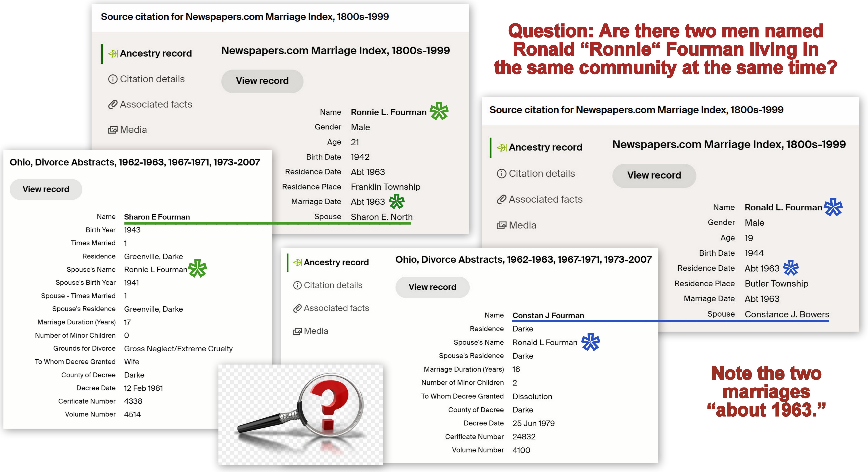Screen dimensions: 868x472
Task: Click Ancestry leaf icon in right panel
Action: (x=501, y=147)
